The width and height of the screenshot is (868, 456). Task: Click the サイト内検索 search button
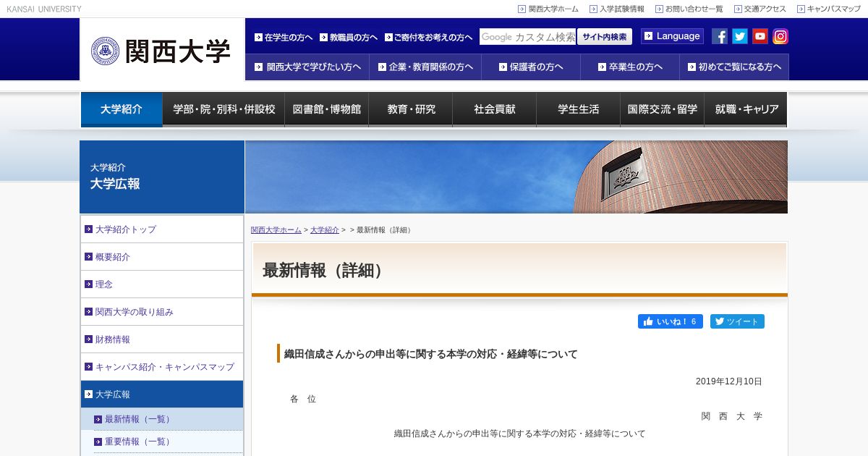(x=605, y=37)
